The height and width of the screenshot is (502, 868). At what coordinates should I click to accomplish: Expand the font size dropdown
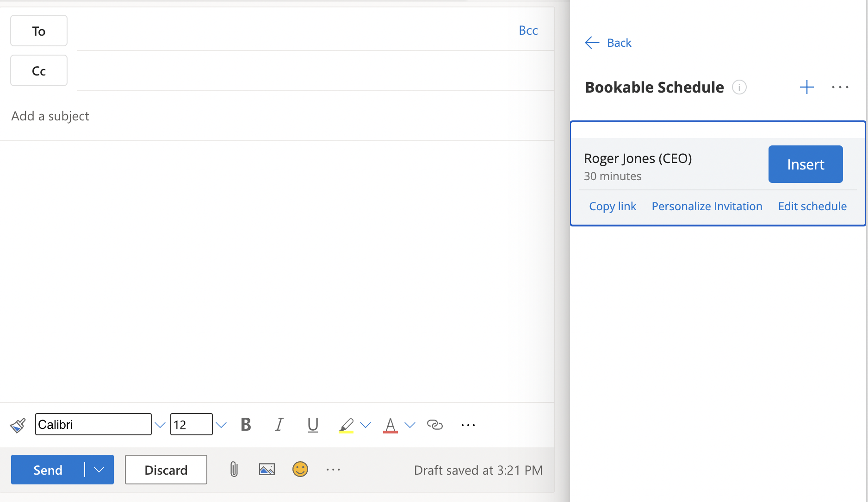(x=221, y=425)
